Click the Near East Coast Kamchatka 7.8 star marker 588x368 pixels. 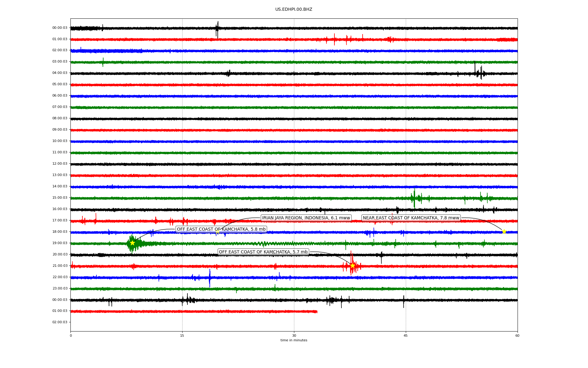[504, 232]
